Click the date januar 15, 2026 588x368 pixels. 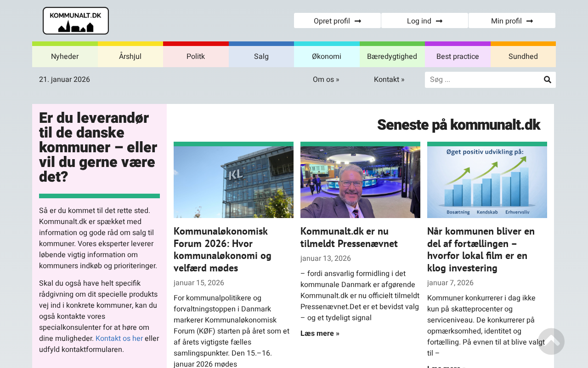coord(199,282)
